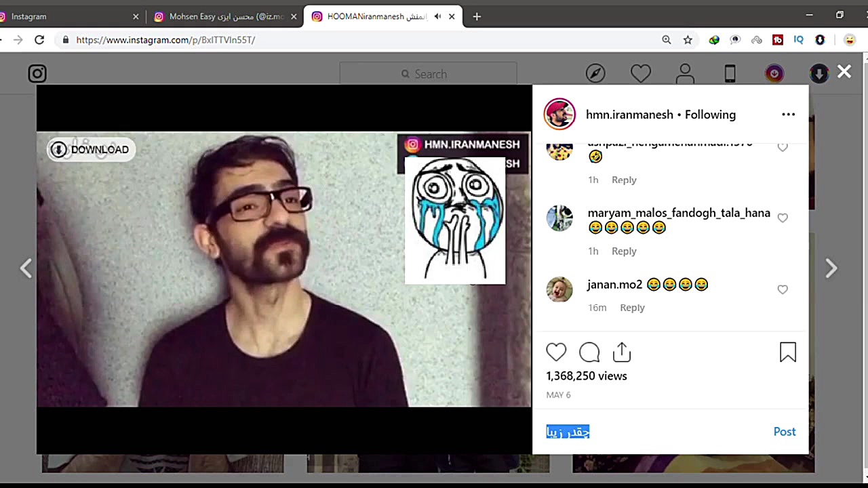Image resolution: width=868 pixels, height=488 pixels.
Task: Close the Mohsen Easy tab
Action: [294, 16]
